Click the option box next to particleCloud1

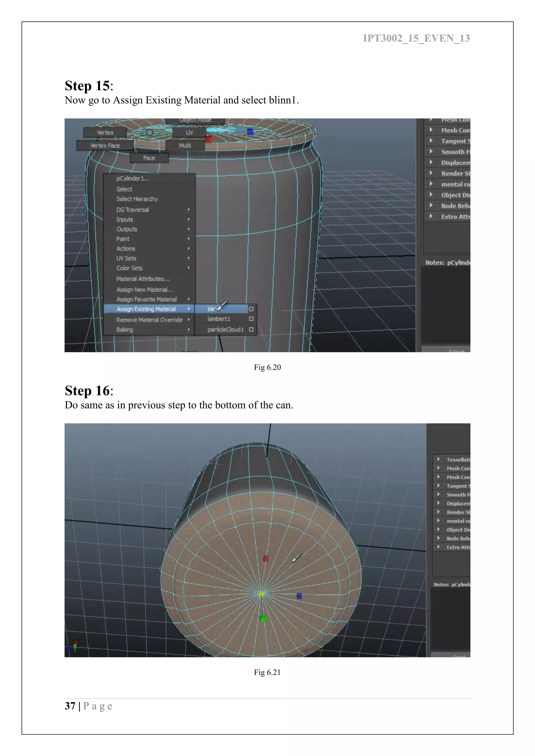click(251, 330)
